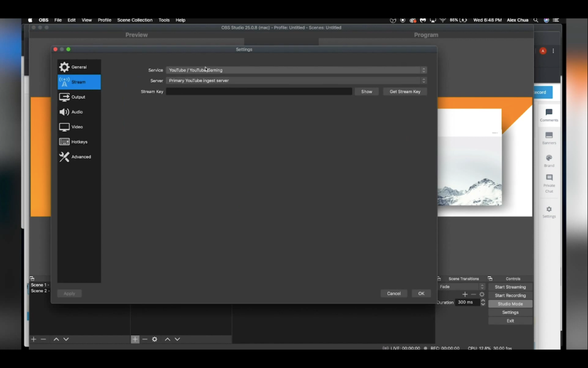
Task: Click the browser three-dot menu icon
Action: coord(554,51)
